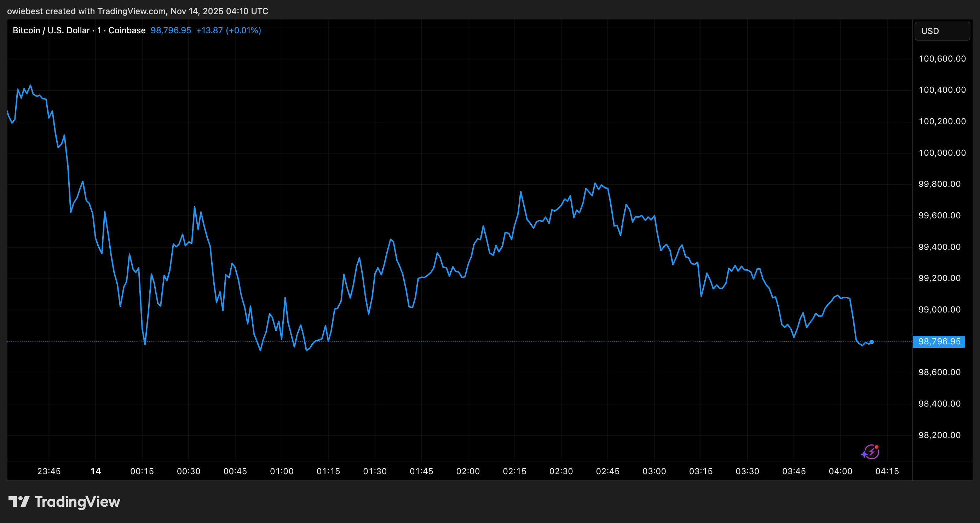This screenshot has width=980, height=523.
Task: Click the blue 98,796.95 price axis label
Action: tap(939, 341)
